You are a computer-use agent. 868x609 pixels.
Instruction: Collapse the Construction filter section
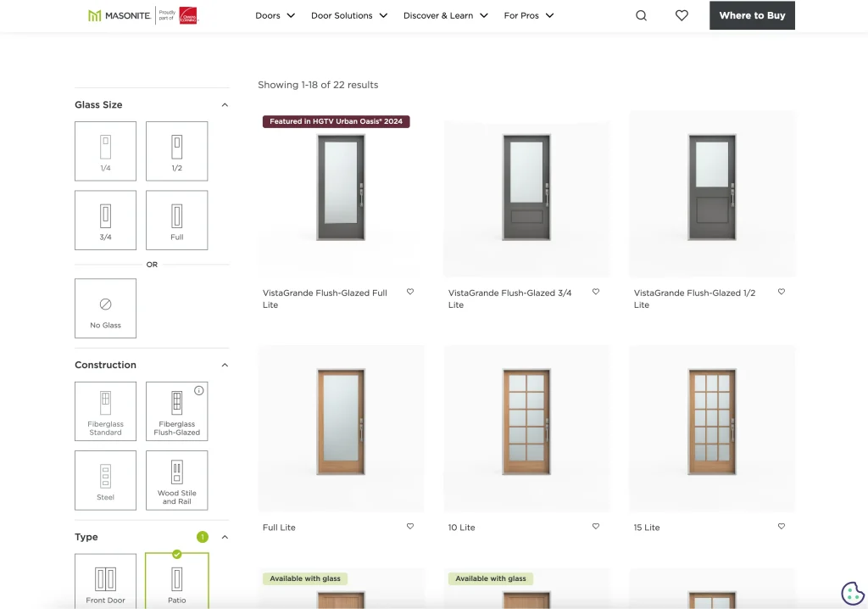[x=224, y=365]
